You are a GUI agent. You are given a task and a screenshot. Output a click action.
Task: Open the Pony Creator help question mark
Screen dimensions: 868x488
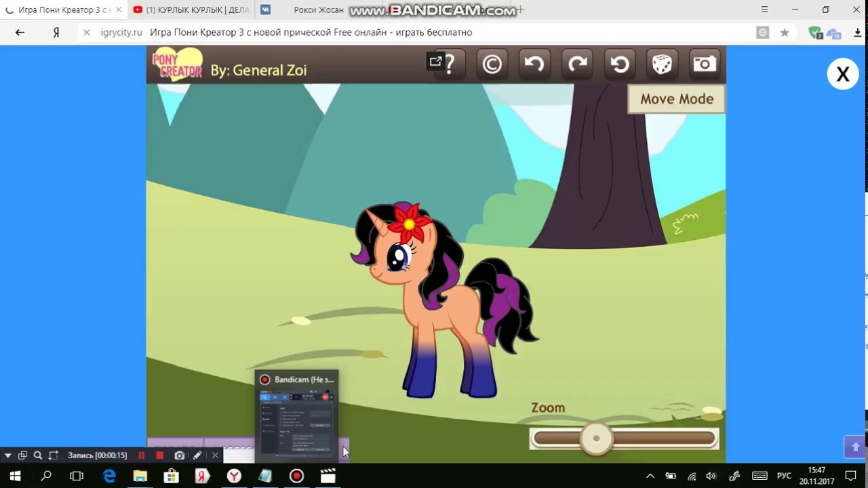[451, 64]
